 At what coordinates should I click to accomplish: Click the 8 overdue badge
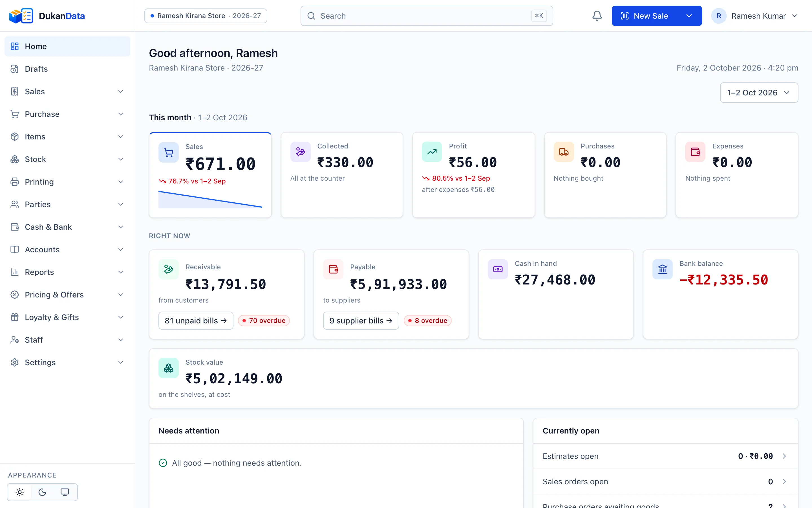[428, 321]
